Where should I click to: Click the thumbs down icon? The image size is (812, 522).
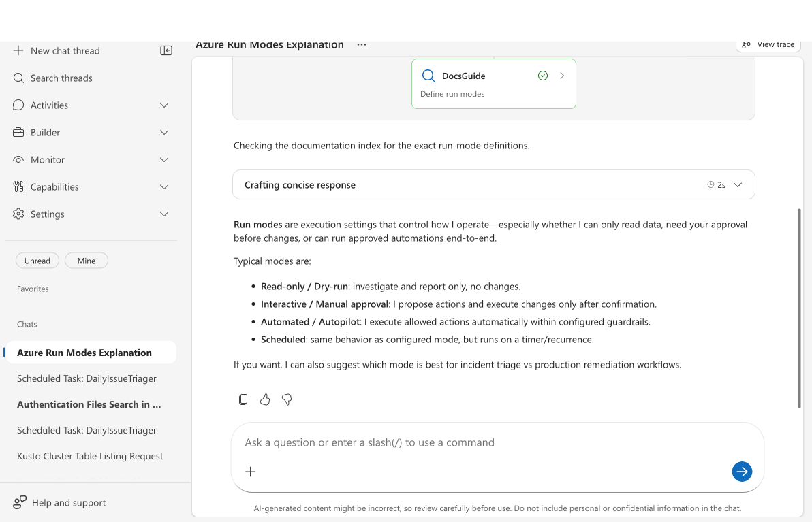287,399
